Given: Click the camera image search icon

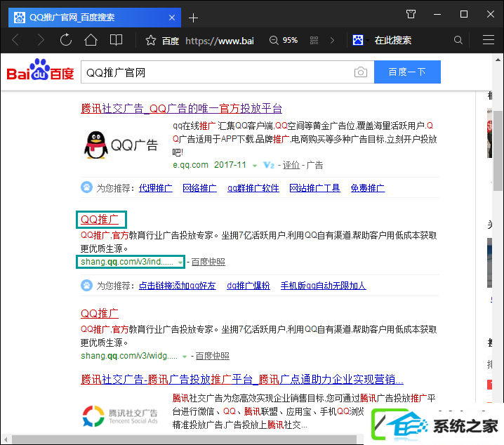Looking at the screenshot, I should 361,72.
